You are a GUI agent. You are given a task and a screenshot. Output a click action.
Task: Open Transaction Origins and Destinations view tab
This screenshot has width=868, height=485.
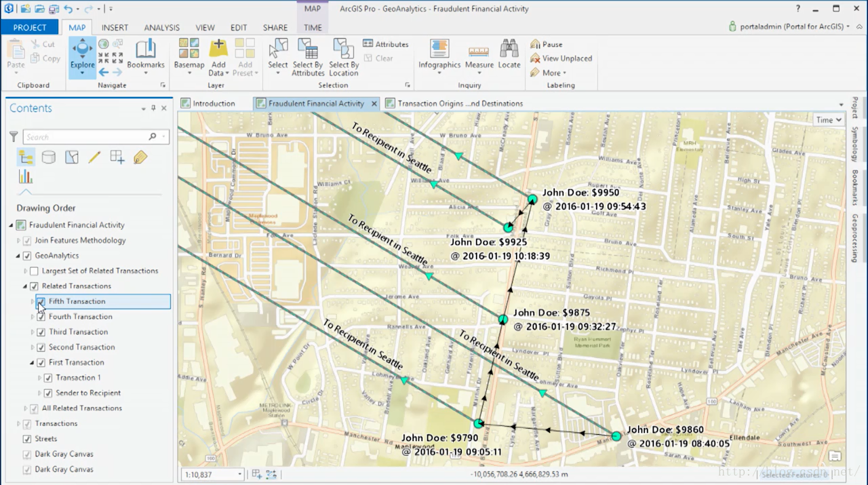(454, 104)
